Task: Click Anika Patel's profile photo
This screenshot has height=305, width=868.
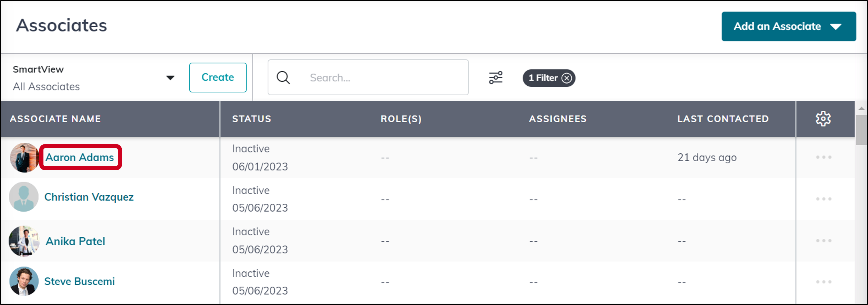Action: 24,241
